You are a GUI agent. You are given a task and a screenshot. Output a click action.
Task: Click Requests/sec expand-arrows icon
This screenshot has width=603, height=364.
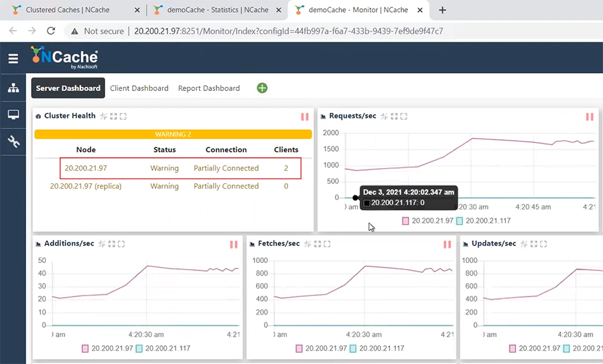click(394, 116)
